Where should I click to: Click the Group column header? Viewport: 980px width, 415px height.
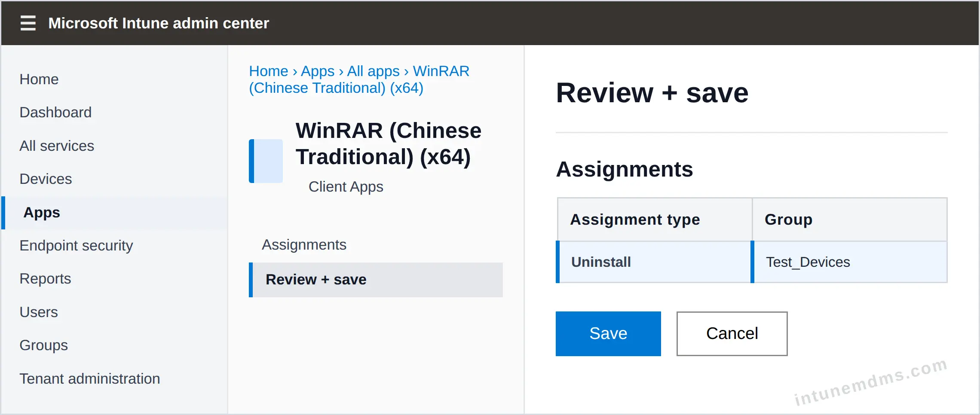point(850,220)
